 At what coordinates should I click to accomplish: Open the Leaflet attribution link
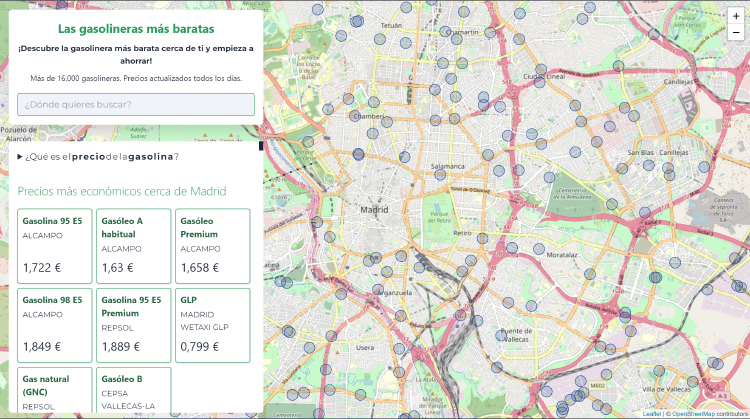(x=651, y=413)
